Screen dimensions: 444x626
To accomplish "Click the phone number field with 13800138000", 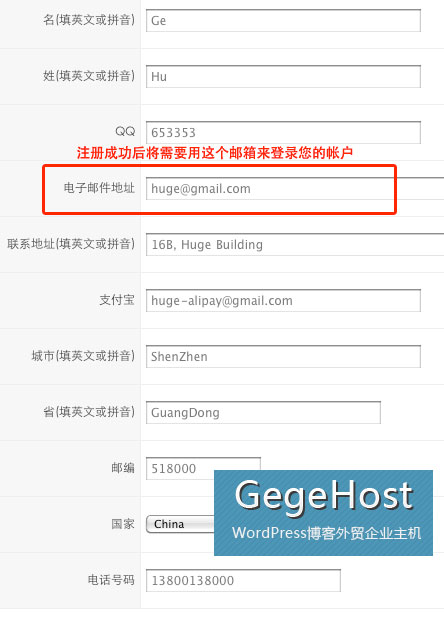I will coord(243,580).
